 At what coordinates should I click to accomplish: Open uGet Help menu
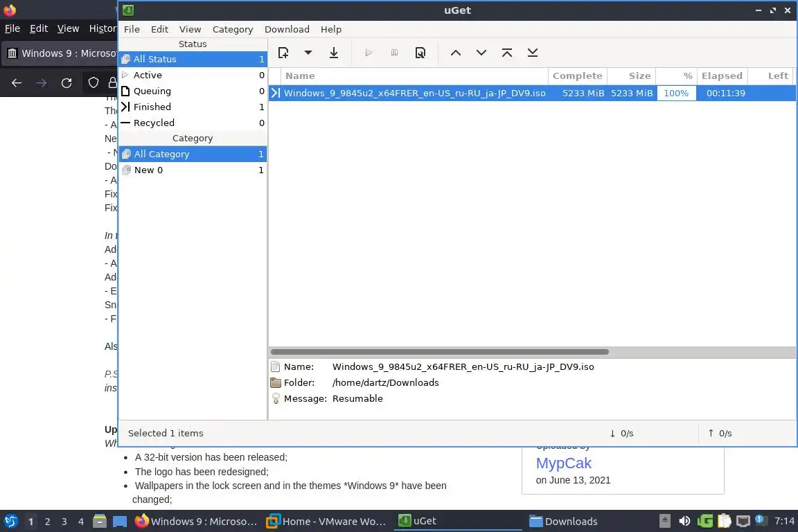[331, 30]
